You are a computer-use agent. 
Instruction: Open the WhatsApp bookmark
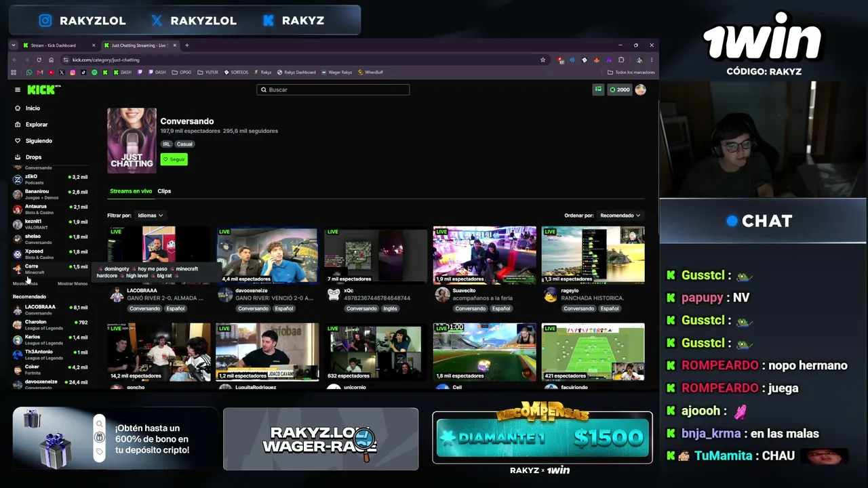(29, 73)
